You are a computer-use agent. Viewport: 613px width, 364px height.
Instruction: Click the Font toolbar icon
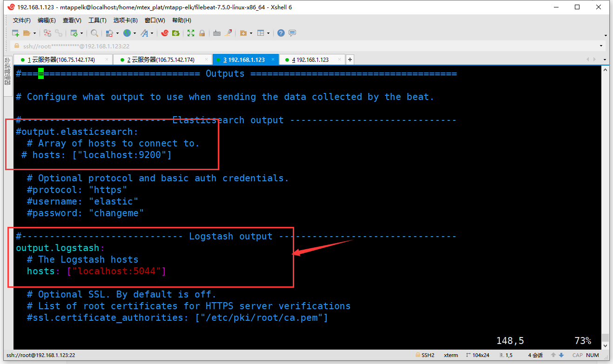[x=144, y=33]
